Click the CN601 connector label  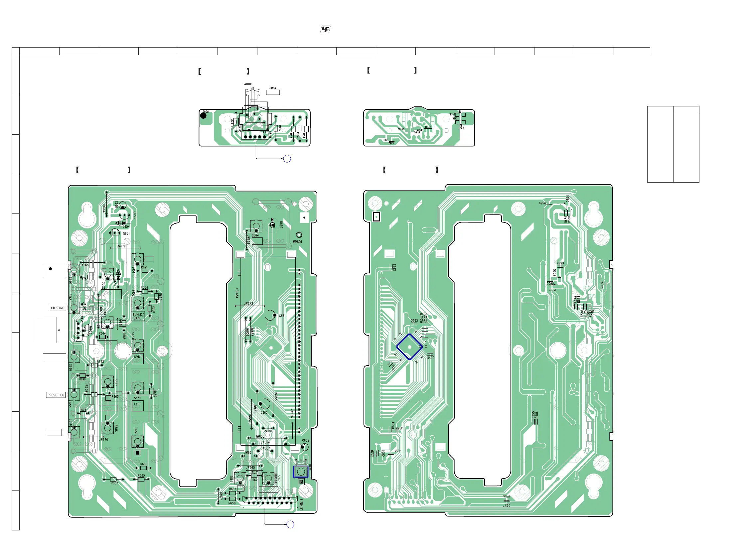301,505
